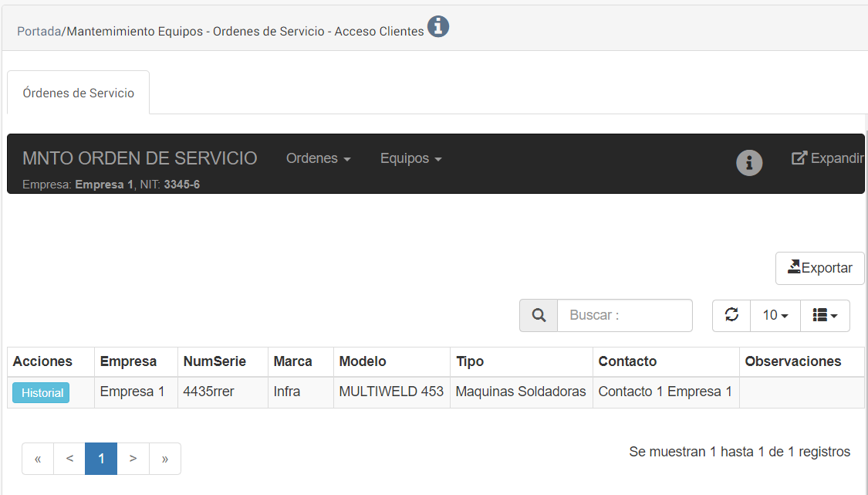The width and height of the screenshot is (868, 495).
Task: Switch to the Órdenes de Servicio tab
Action: [x=79, y=93]
